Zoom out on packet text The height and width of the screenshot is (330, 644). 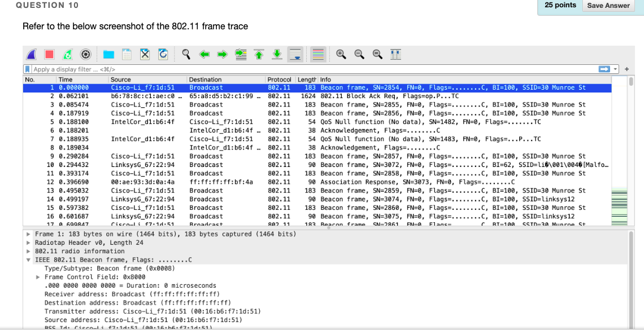tap(359, 54)
